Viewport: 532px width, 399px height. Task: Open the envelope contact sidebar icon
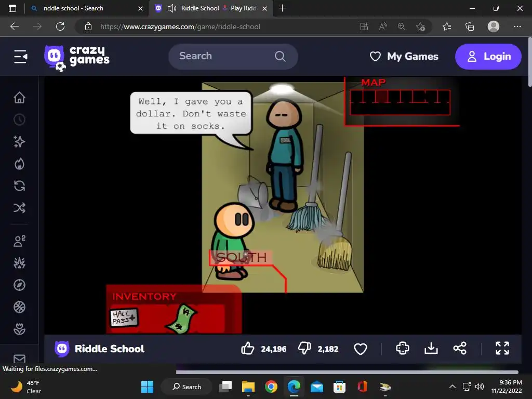pos(19,358)
